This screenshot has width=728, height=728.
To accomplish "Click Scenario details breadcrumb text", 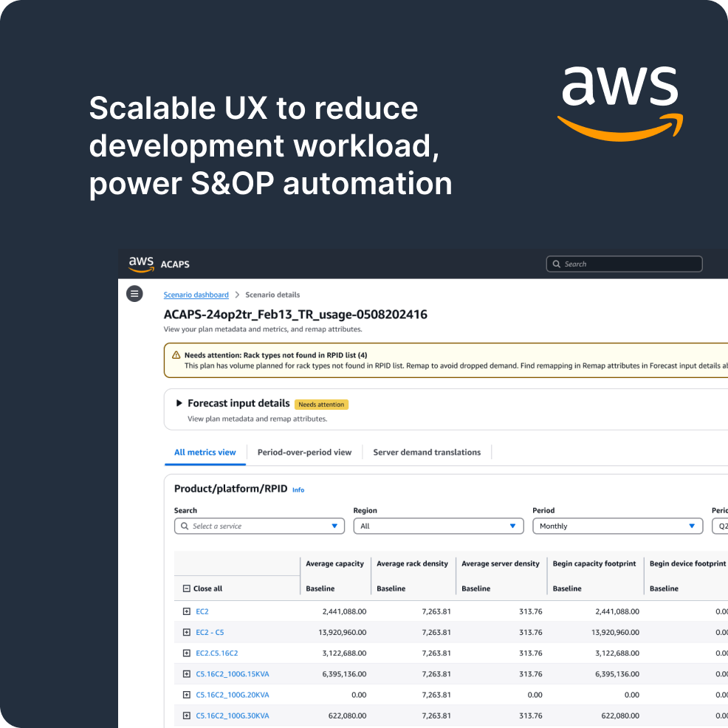I will point(272,295).
